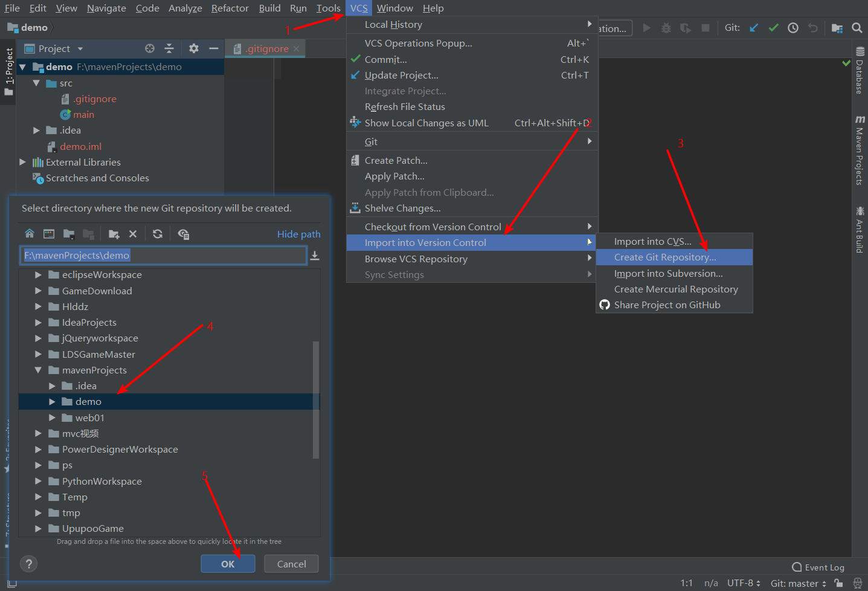Open the Refactor menu

[x=230, y=8]
